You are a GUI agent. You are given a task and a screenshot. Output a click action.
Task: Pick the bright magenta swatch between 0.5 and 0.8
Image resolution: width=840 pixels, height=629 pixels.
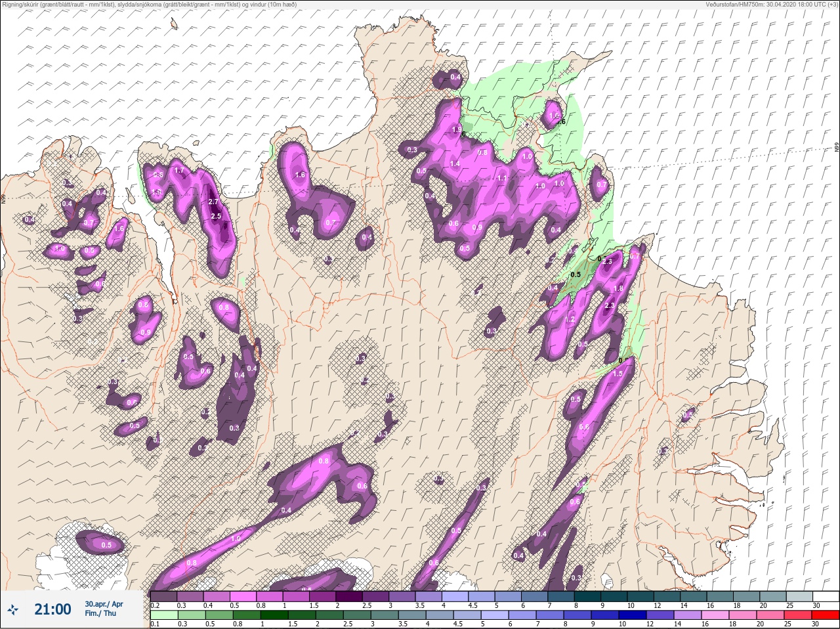243,596
